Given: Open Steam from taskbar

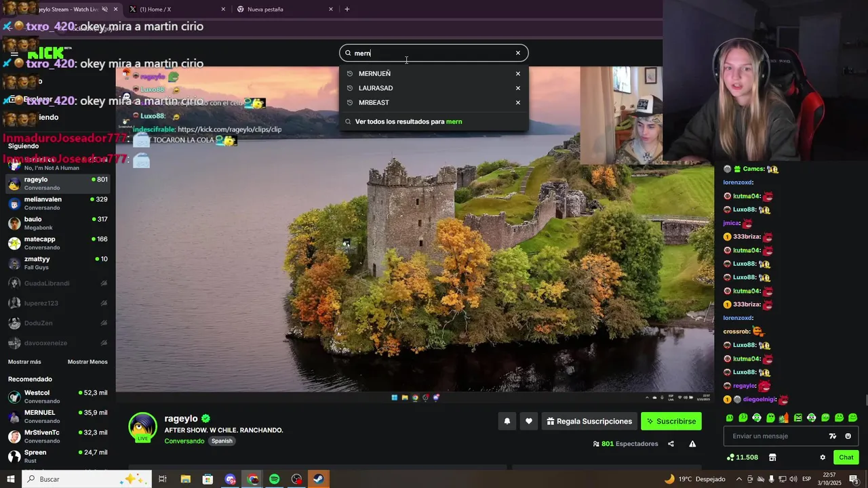Looking at the screenshot, I should (x=318, y=479).
